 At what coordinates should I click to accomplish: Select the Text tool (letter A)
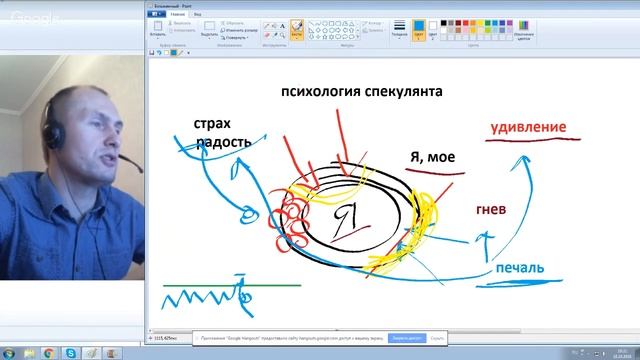[282, 26]
